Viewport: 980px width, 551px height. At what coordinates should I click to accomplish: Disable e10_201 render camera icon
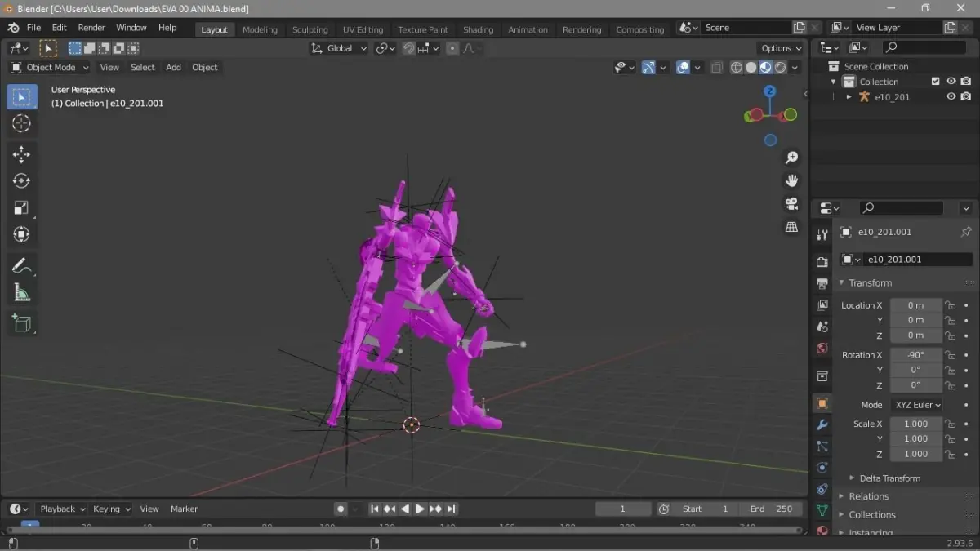point(966,96)
